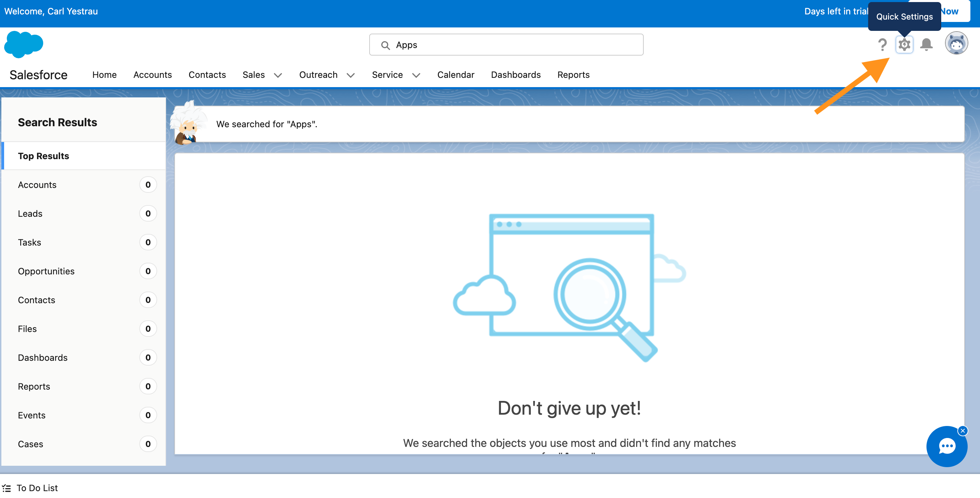Open the Dashboards navigation tab
This screenshot has height=498, width=980.
tap(516, 75)
